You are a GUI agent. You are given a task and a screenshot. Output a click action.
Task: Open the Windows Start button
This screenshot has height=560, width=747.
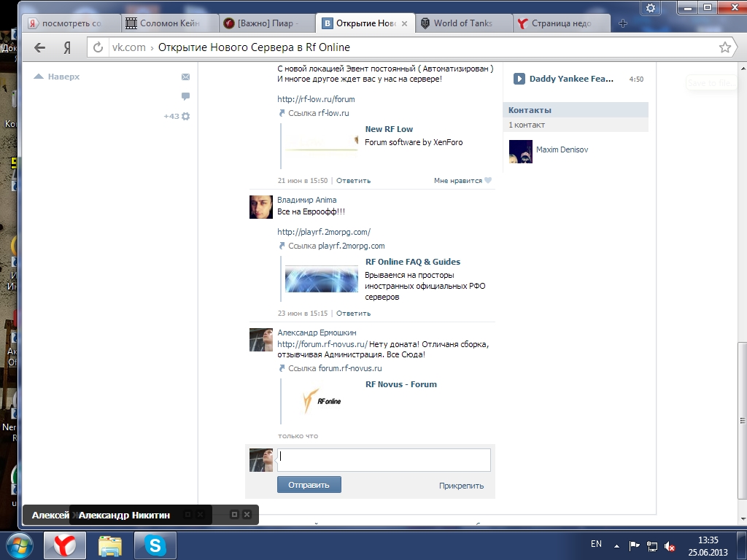(20, 545)
